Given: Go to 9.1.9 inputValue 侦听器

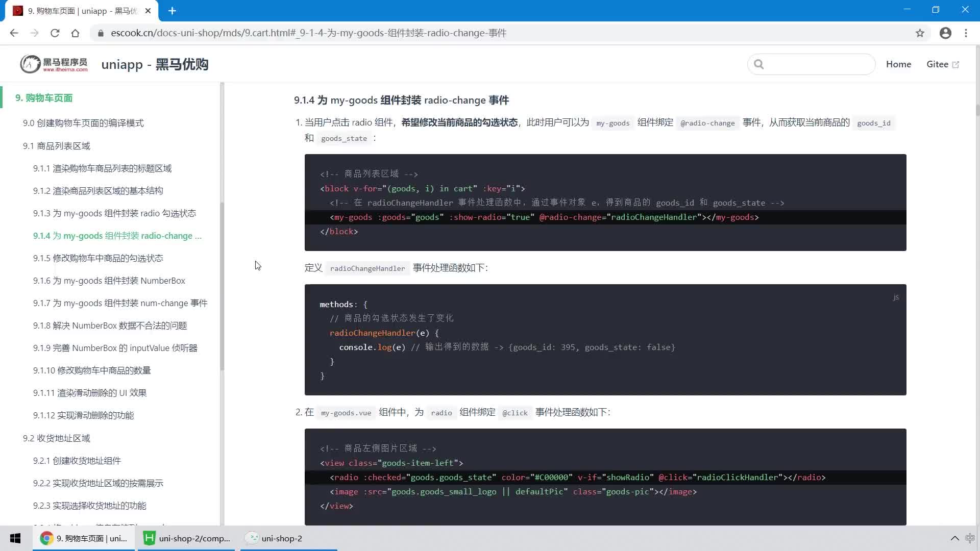Looking at the screenshot, I should [115, 348].
